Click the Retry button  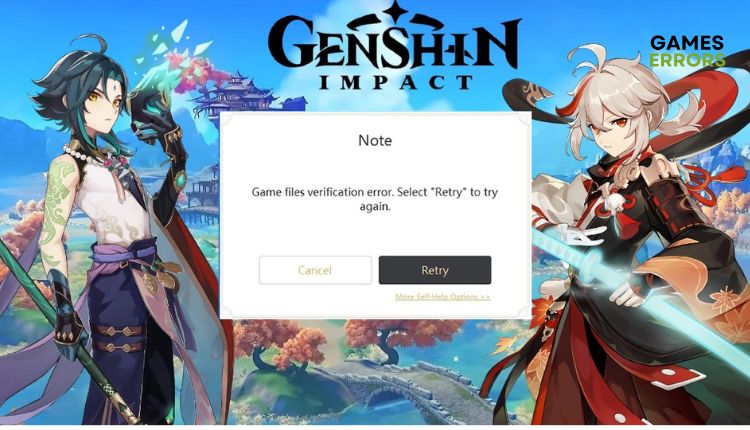435,270
